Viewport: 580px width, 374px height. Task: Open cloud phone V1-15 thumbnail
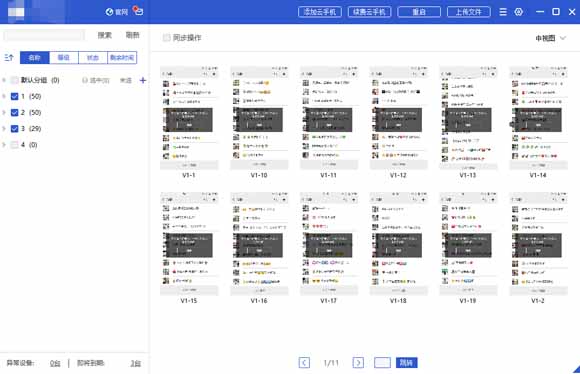pos(189,243)
